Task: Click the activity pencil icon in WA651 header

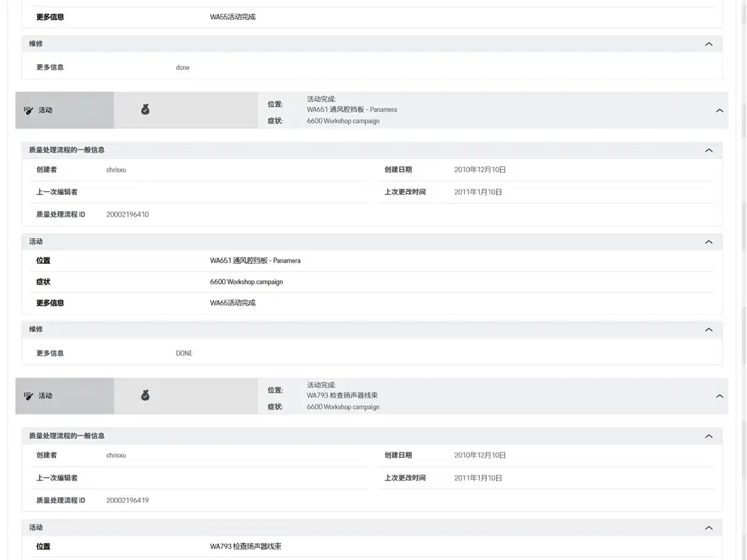Action: point(28,110)
